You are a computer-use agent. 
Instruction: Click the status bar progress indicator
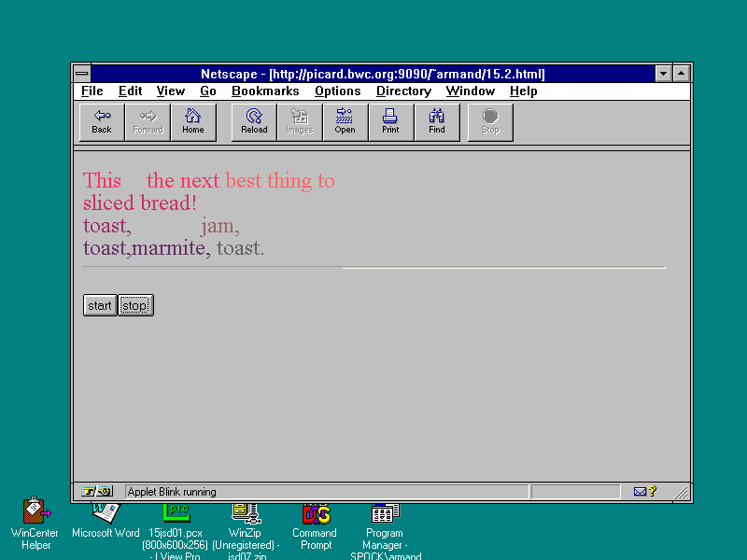575,492
